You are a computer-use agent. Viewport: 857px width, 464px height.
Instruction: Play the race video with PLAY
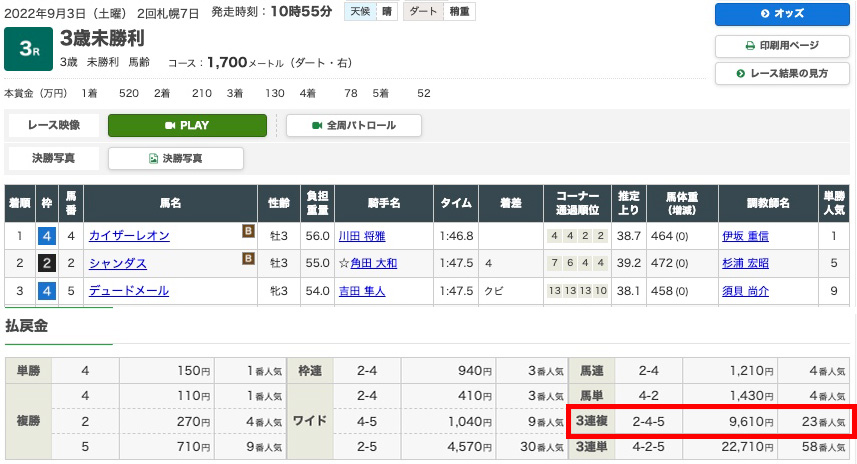tap(187, 125)
